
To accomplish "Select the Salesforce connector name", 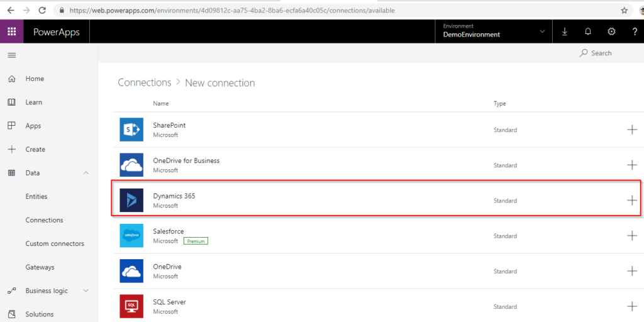I will pos(169,231).
